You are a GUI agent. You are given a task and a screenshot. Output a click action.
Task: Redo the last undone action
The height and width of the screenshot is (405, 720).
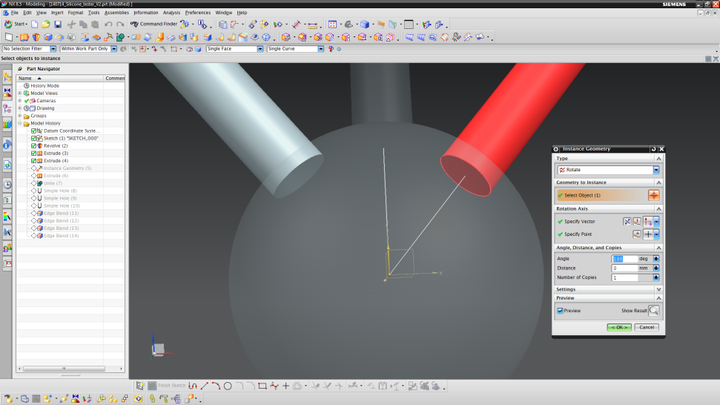(x=120, y=24)
